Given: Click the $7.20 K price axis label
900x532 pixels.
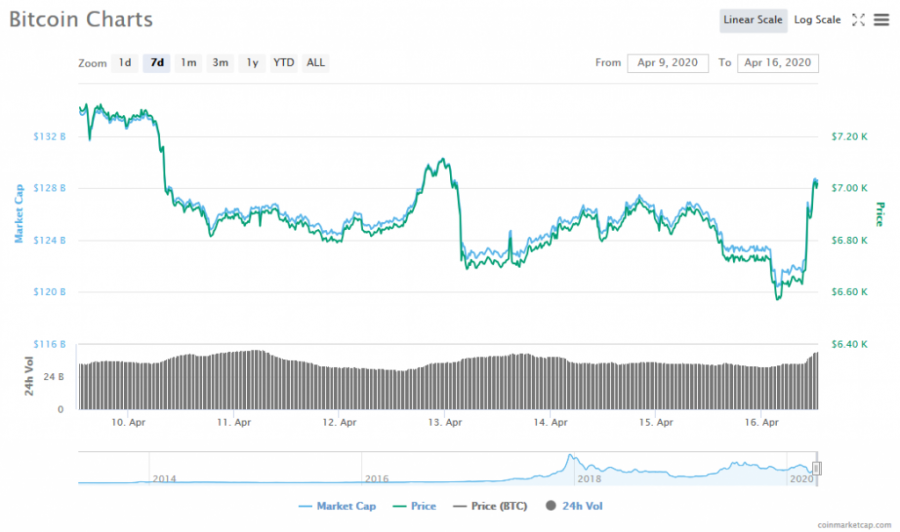Looking at the screenshot, I should [849, 137].
